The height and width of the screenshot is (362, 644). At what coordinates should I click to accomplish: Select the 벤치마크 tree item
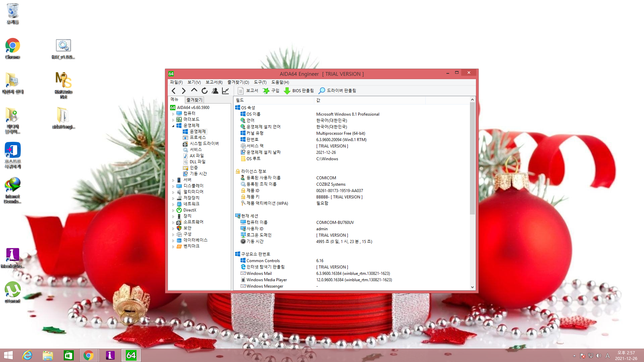click(188, 246)
